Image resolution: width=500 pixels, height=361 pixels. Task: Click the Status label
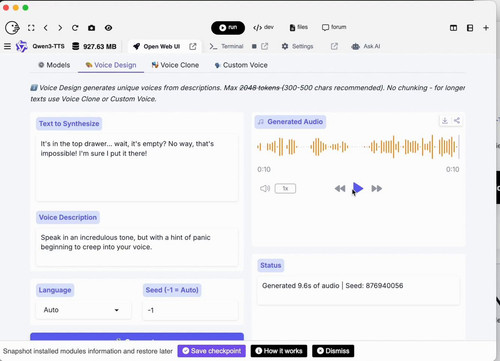coord(271,265)
